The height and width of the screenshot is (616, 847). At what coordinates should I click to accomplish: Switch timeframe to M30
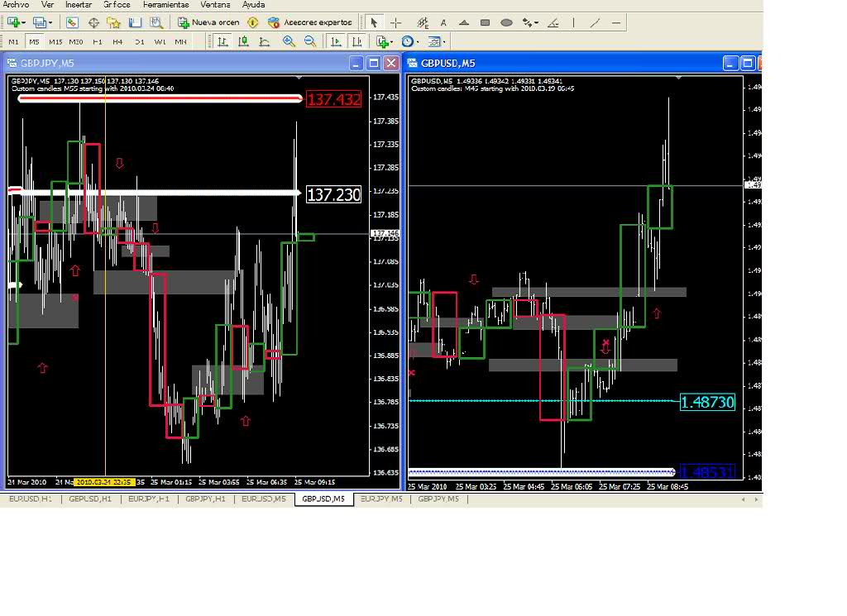pos(76,41)
